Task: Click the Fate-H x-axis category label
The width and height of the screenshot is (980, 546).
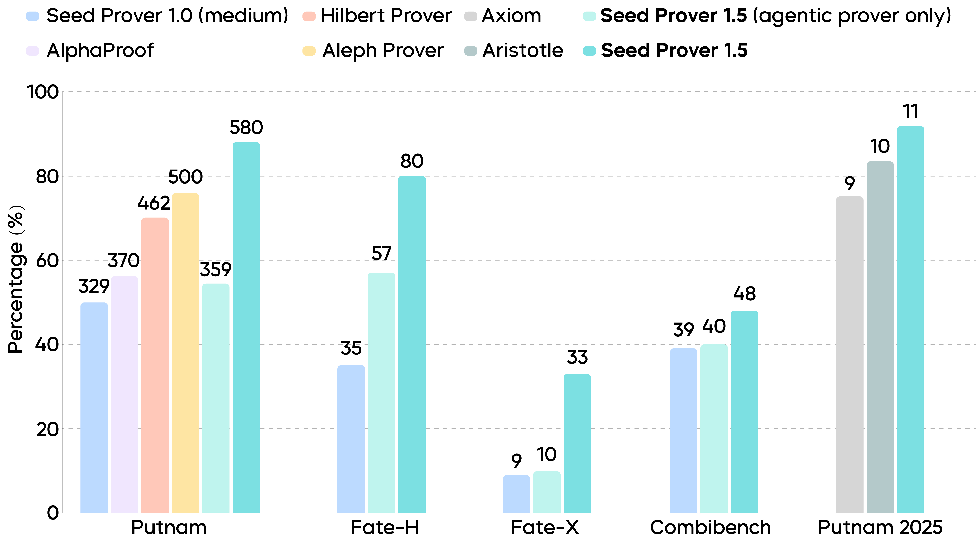Action: tap(384, 528)
